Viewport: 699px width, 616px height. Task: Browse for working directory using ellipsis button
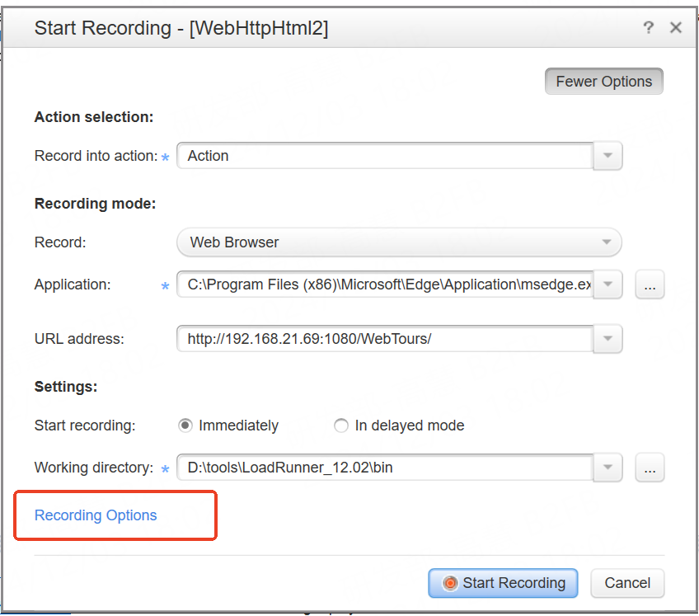650,468
